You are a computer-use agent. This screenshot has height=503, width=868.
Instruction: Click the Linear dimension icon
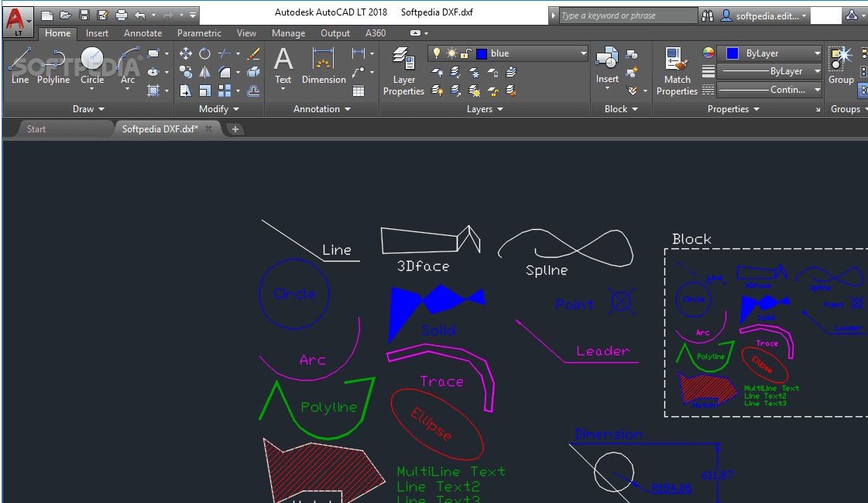tap(359, 53)
